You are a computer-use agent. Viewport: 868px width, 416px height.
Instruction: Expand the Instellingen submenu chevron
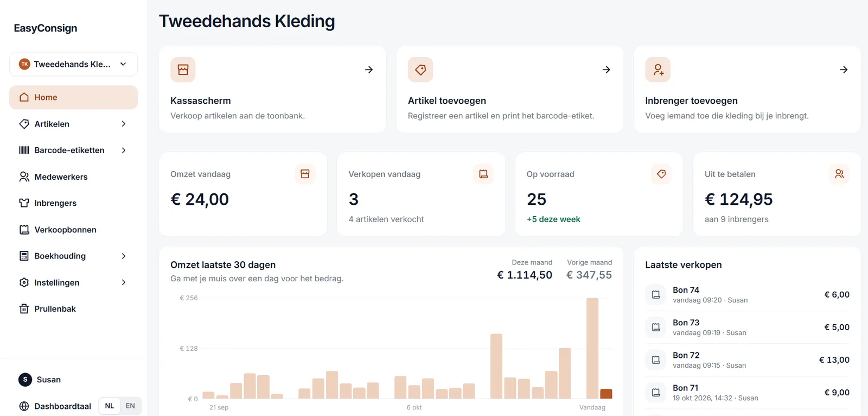(x=124, y=282)
